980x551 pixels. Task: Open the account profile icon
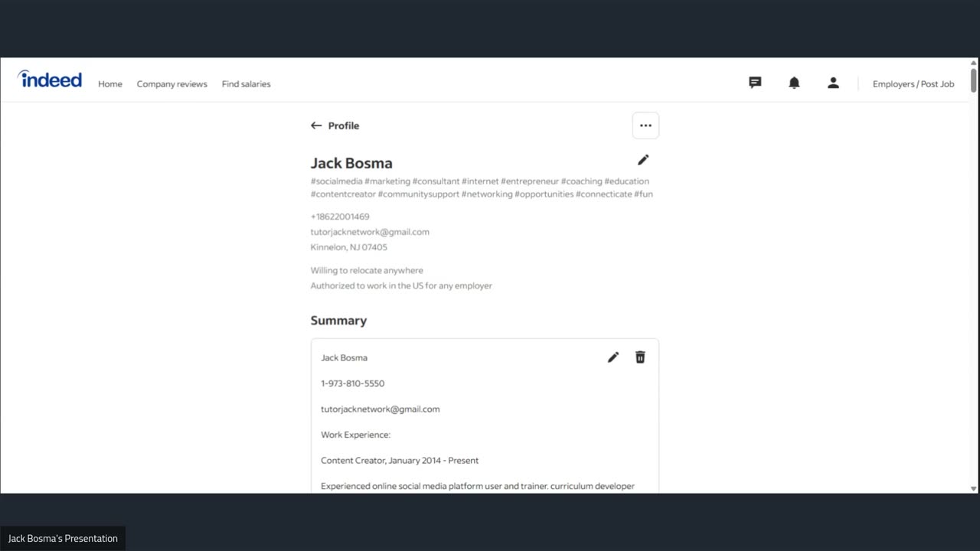tap(833, 83)
